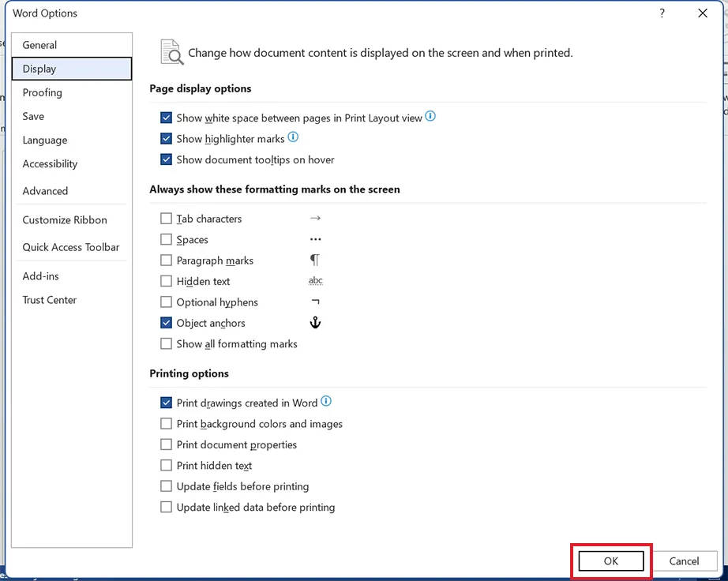Uncheck Show white space between pages
728x581 pixels.
(x=167, y=118)
